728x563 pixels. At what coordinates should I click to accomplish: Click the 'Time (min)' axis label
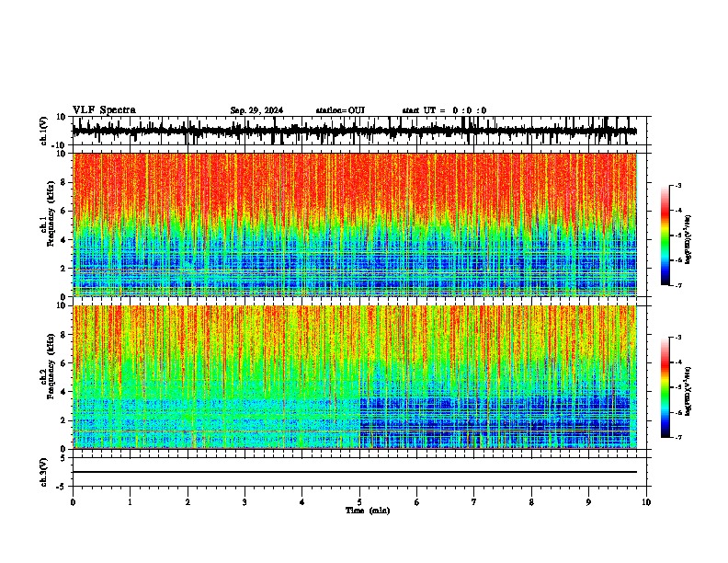click(368, 511)
